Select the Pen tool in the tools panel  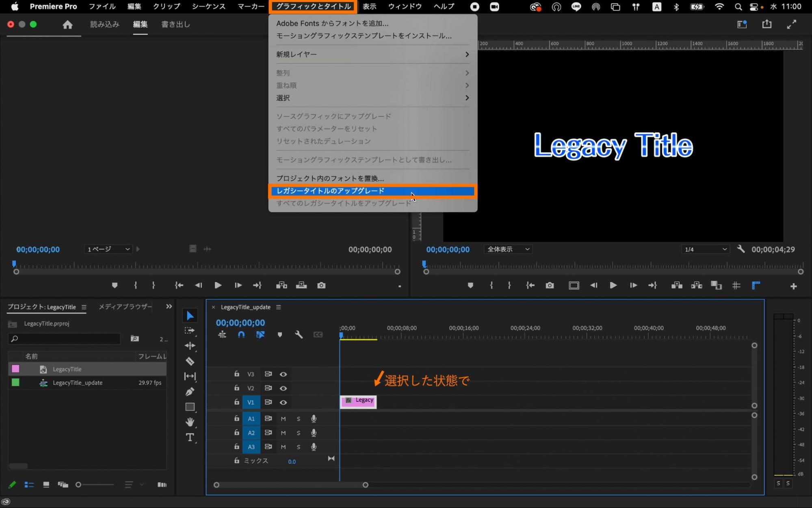coord(190,392)
